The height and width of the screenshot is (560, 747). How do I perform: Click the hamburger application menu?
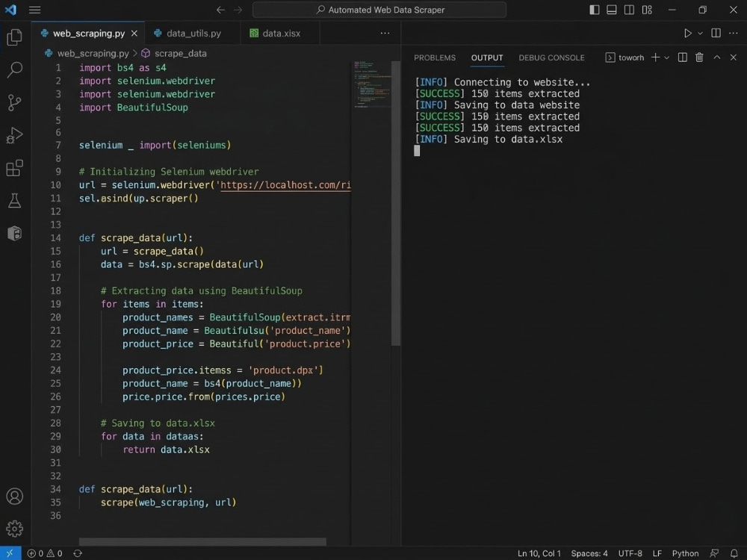pyautogui.click(x=35, y=10)
